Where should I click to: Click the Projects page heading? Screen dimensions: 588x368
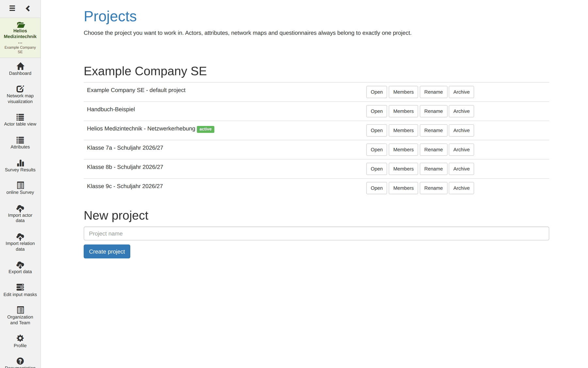coord(110,16)
